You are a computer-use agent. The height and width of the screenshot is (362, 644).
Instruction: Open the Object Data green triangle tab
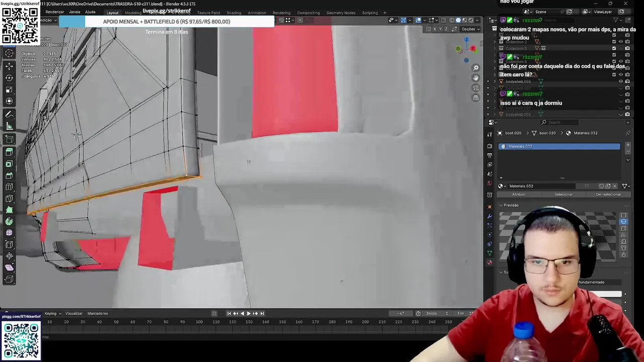490,253
